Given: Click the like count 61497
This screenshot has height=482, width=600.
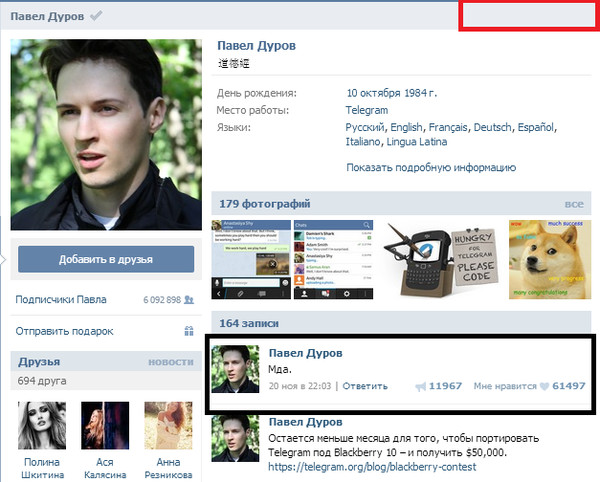Looking at the screenshot, I should [x=569, y=386].
